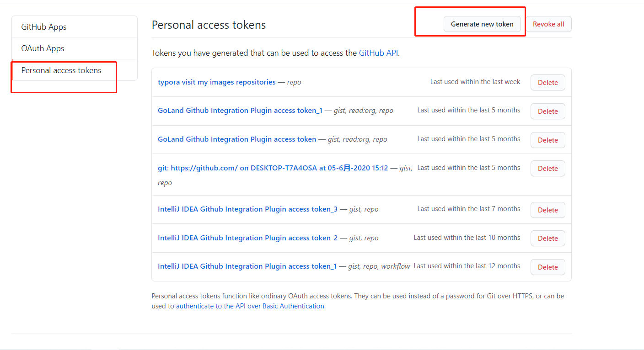The width and height of the screenshot is (644, 350).
Task: Open GoLand Github Integration Plugin access token
Action: [236, 139]
